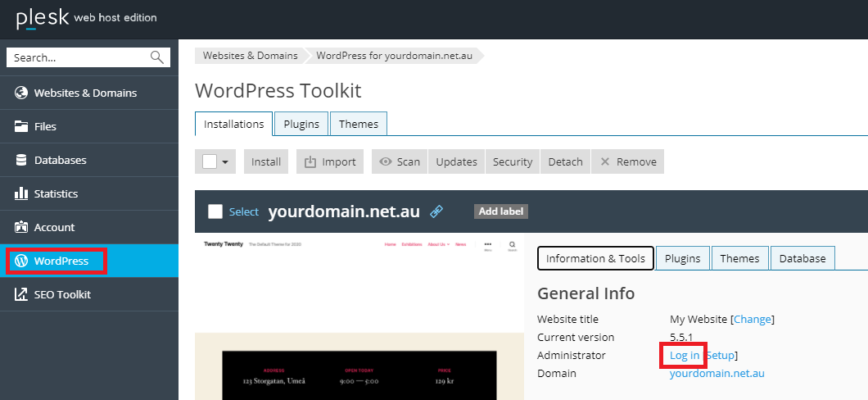Image resolution: width=868 pixels, height=400 pixels.
Task: Open Files in the sidebar
Action: (x=89, y=126)
